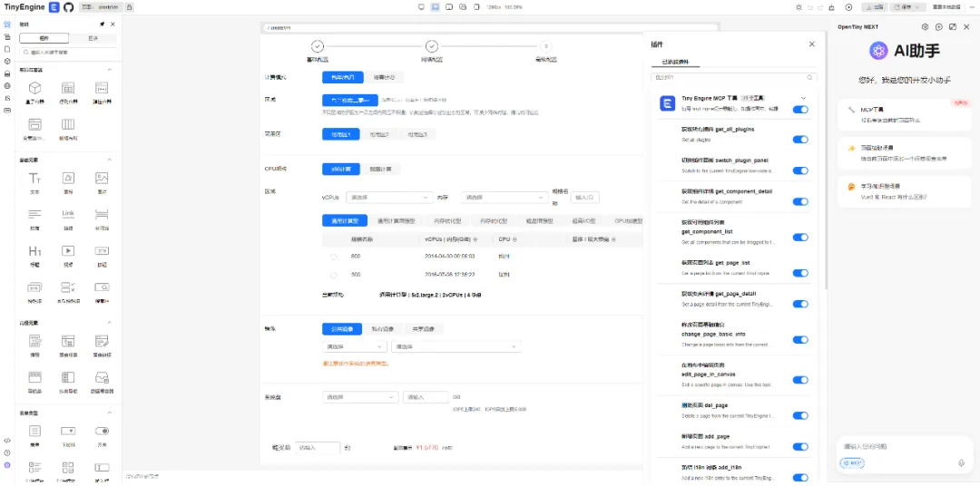Image resolution: width=980 pixels, height=486 pixels.
Task: Toggle the page lock icon beside createVm
Action: (x=129, y=7)
